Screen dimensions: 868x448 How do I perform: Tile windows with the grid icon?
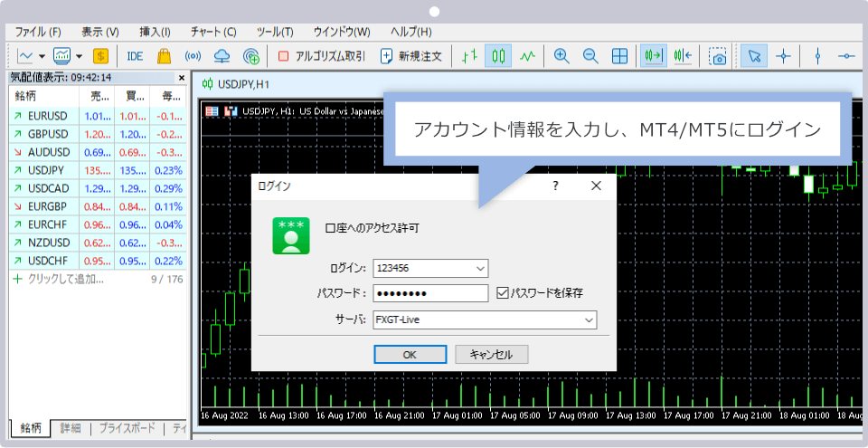(619, 56)
